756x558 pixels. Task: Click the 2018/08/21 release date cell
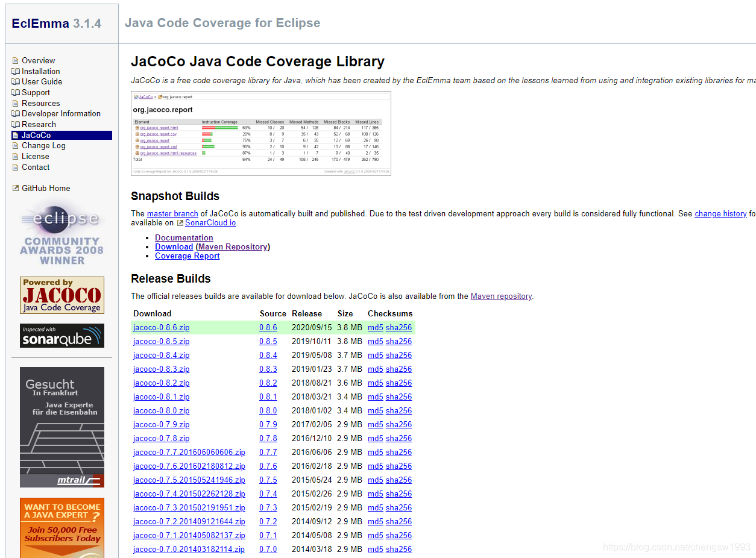[312, 383]
